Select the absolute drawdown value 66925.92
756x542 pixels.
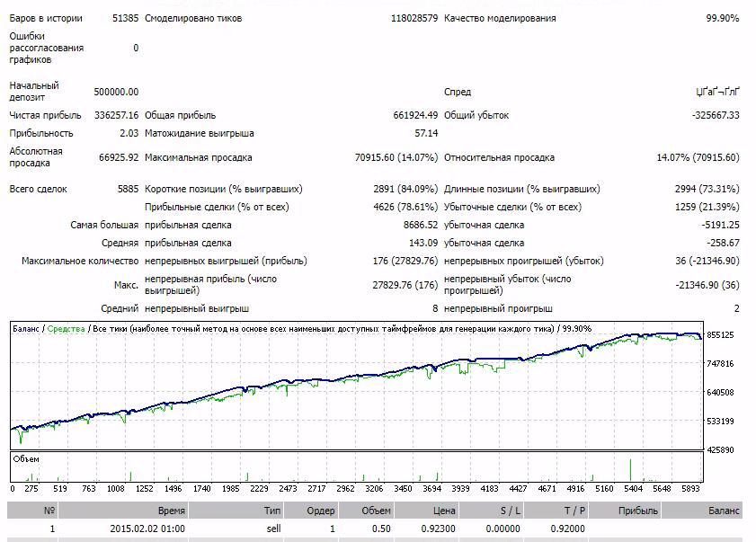(119, 157)
